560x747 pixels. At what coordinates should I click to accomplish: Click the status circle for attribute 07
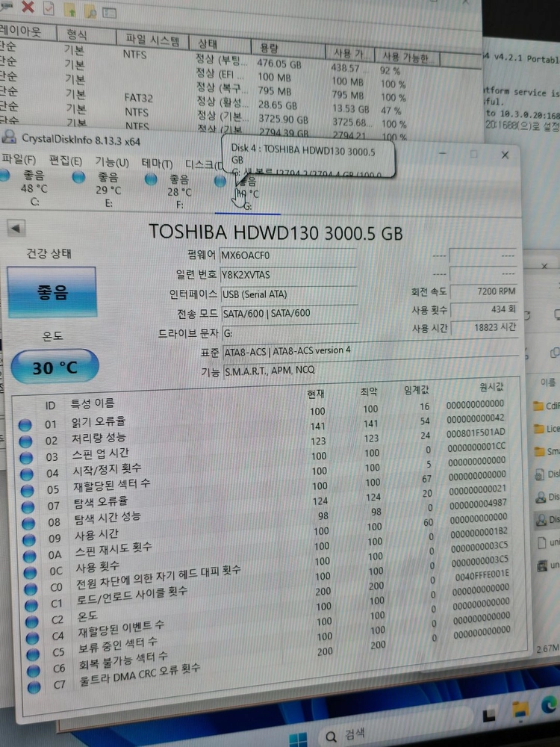click(x=28, y=506)
